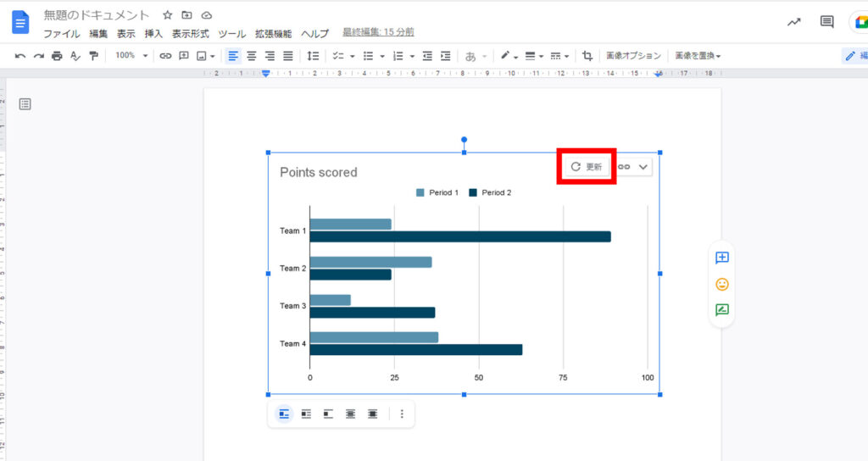The image size is (868, 461).
Task: Undo the last action
Action: [x=20, y=56]
